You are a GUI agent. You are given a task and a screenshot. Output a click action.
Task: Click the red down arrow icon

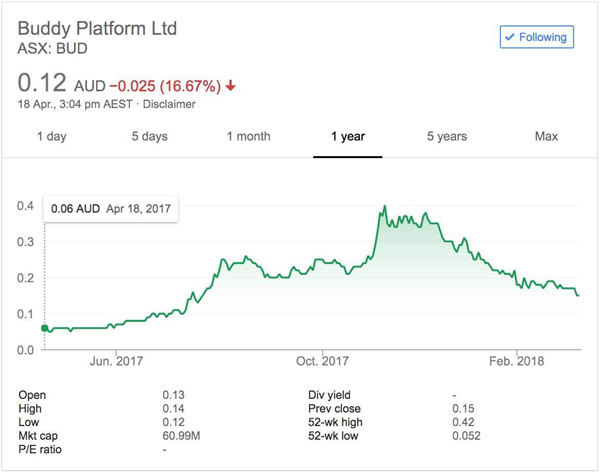coord(230,86)
